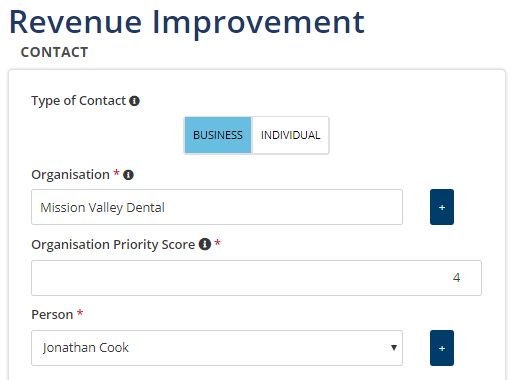Click the Organisation Priority Score label text
The image size is (515, 380).
point(113,244)
